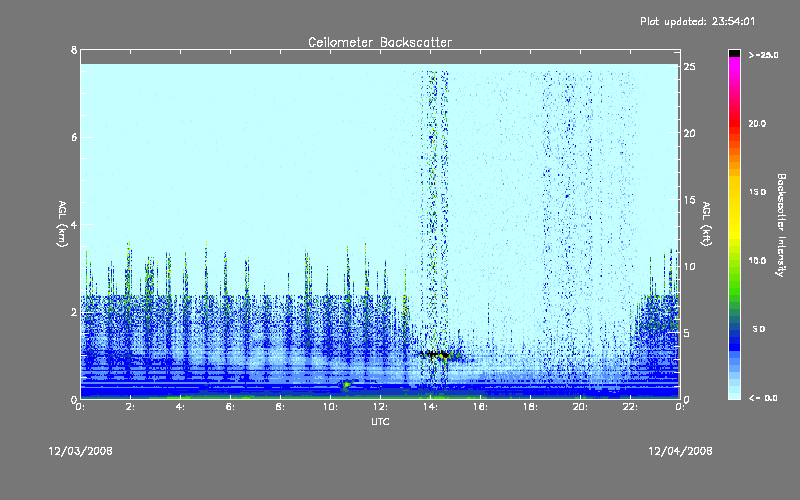The width and height of the screenshot is (800, 500).
Task: Click the '2' km tick on left axis
Action: [74, 312]
